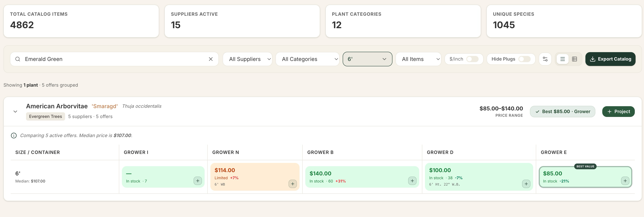Open the advanced filters sliders icon
The height and width of the screenshot is (217, 644).
click(x=545, y=59)
